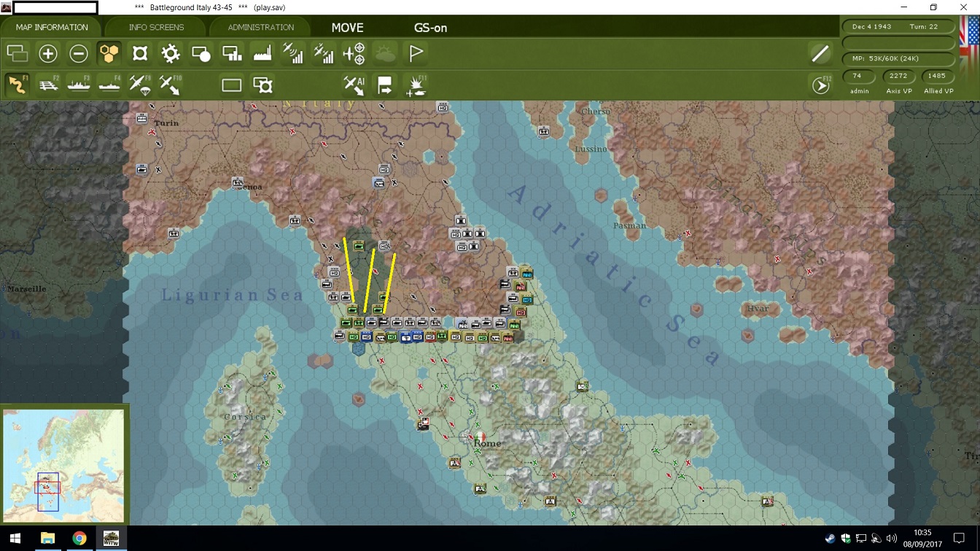Open File Explorer from the taskbar
Screen dimensions: 980x551
47,539
